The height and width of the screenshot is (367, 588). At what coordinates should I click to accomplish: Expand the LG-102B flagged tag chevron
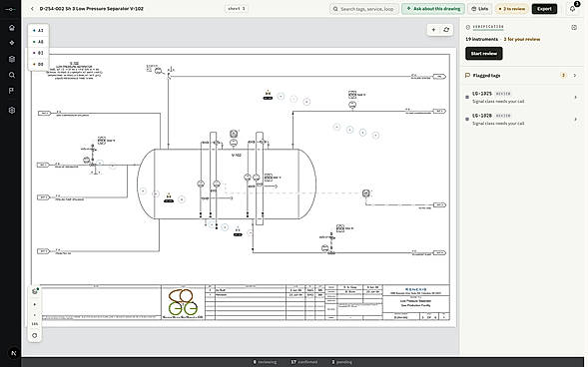point(576,120)
